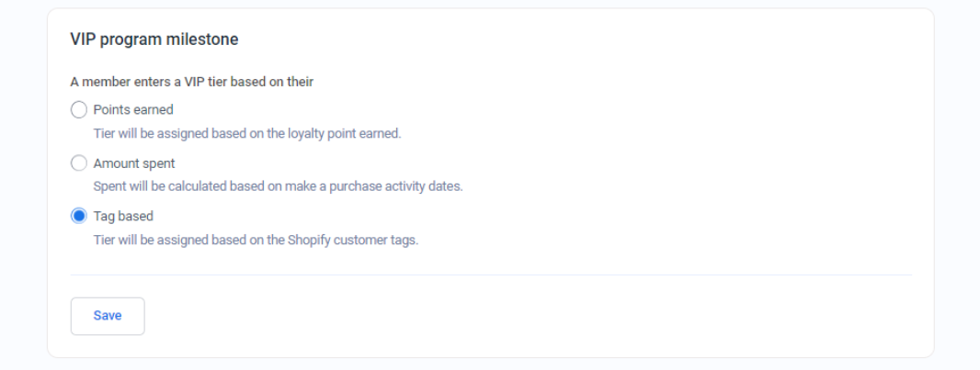Click the 'Tag based' label text
The image size is (980, 370).
pyautogui.click(x=123, y=217)
